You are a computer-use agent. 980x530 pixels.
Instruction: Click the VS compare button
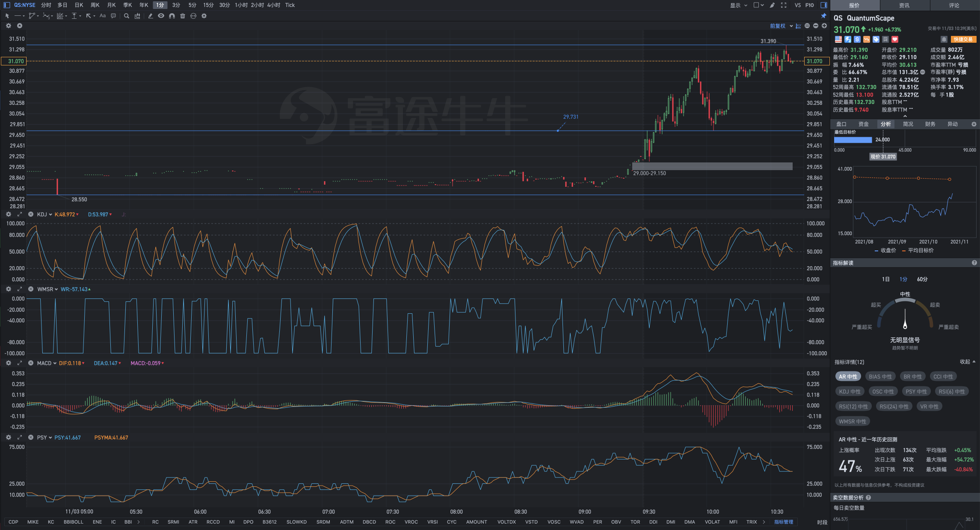797,5
